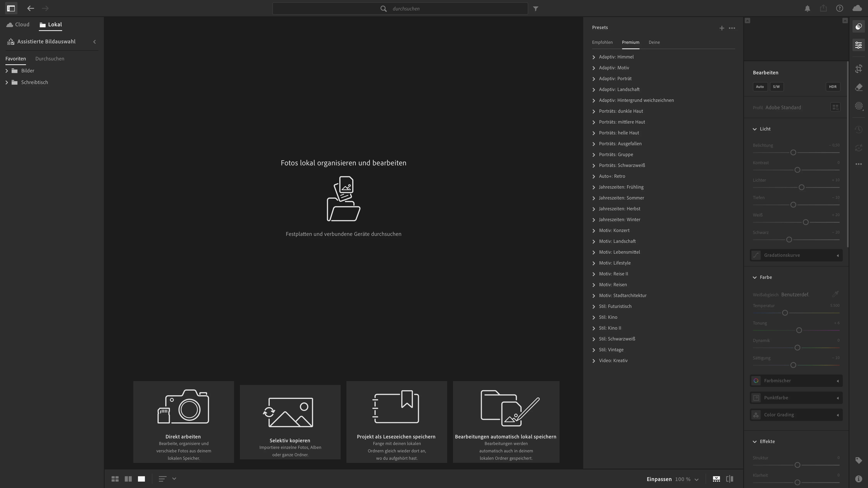Open the Edit sliders panel icon
The image size is (868, 488).
[858, 45]
